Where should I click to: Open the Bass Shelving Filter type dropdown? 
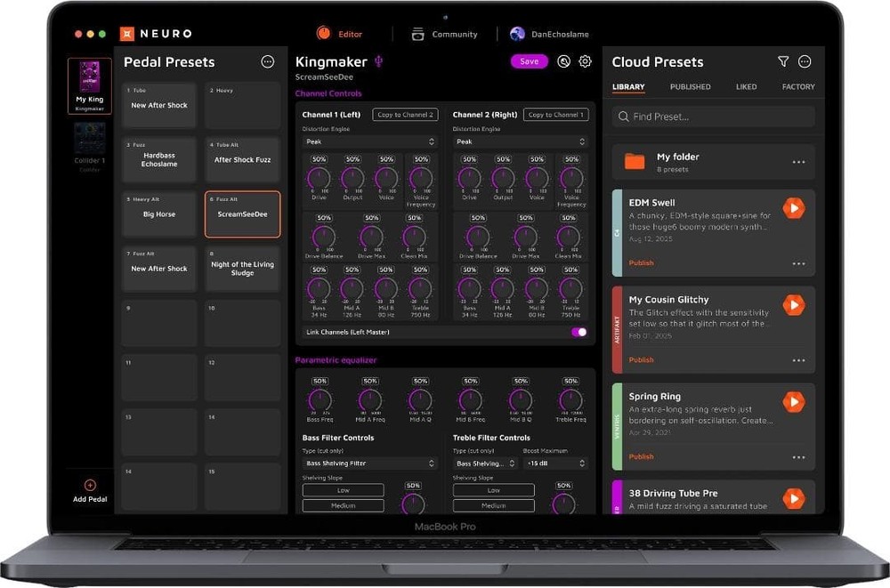[369, 463]
